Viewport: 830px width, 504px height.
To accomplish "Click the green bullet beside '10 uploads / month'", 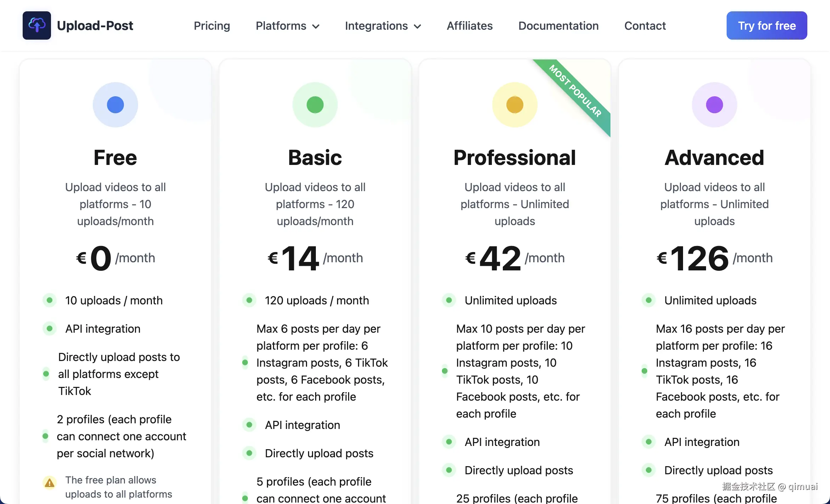I will [50, 300].
